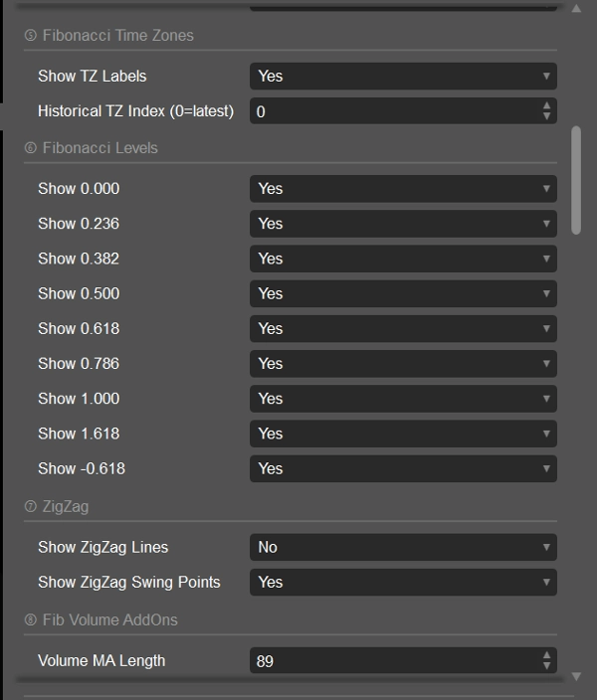Click the Fib Volume AddOns section header

[x=100, y=620]
